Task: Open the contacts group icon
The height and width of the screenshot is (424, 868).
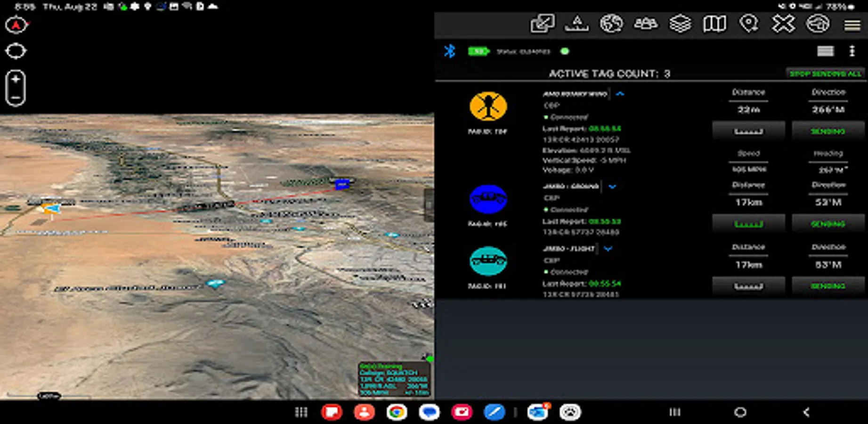Action: (x=645, y=24)
